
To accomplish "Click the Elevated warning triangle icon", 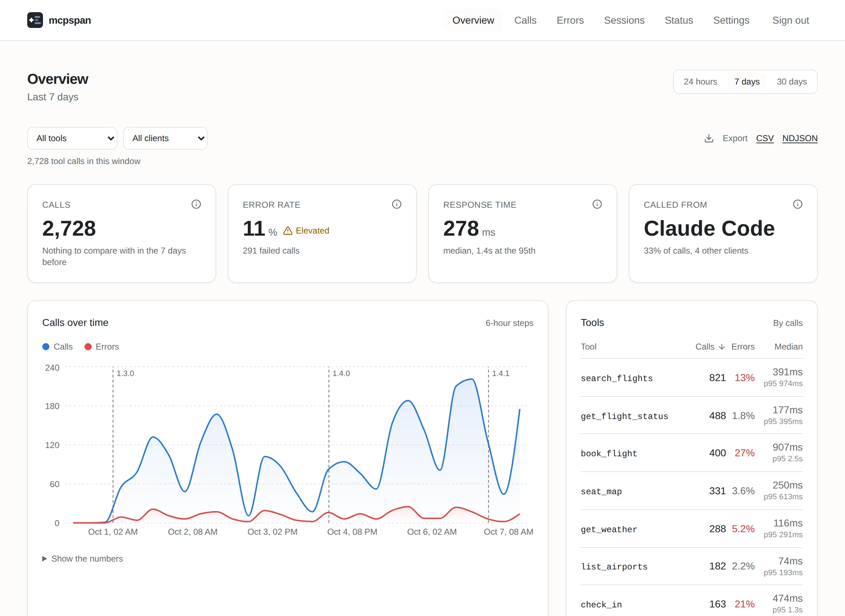I will coord(288,231).
